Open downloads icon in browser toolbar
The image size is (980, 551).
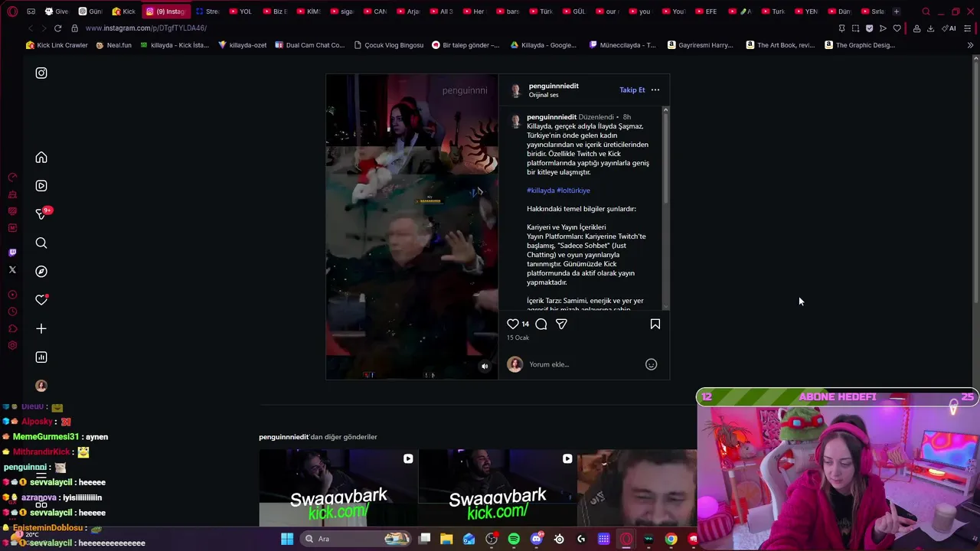(x=930, y=28)
